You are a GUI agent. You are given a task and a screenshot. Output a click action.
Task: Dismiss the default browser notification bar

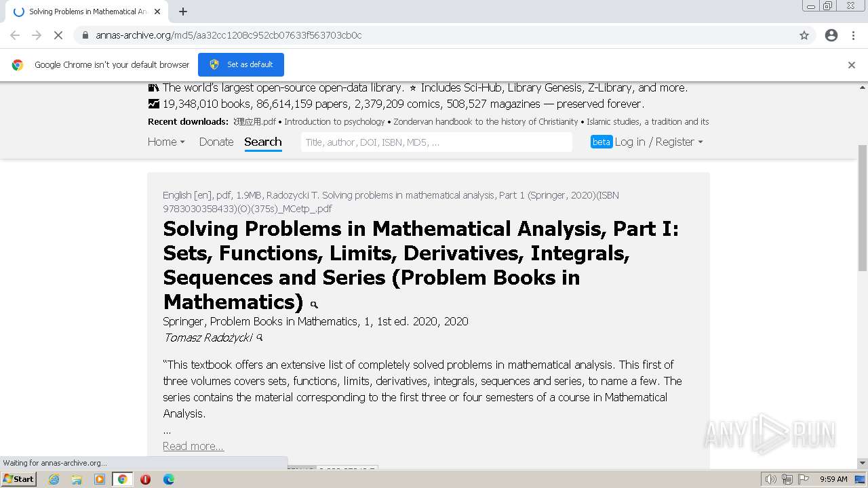pyautogui.click(x=852, y=65)
